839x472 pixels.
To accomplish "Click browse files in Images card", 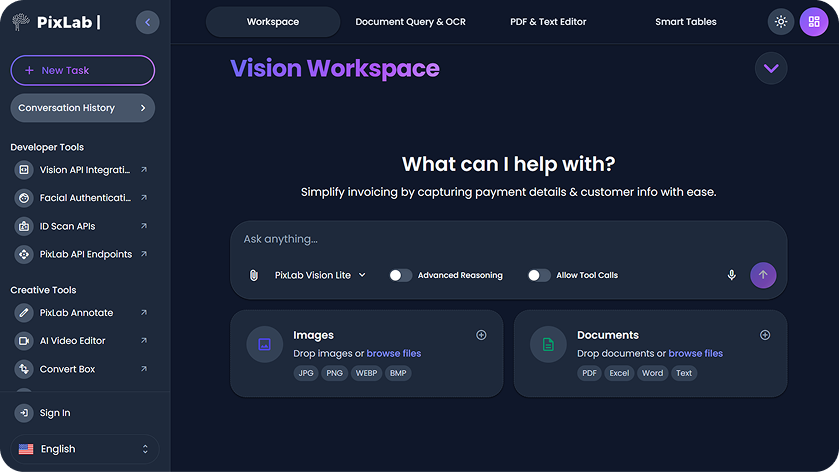I will coord(394,353).
